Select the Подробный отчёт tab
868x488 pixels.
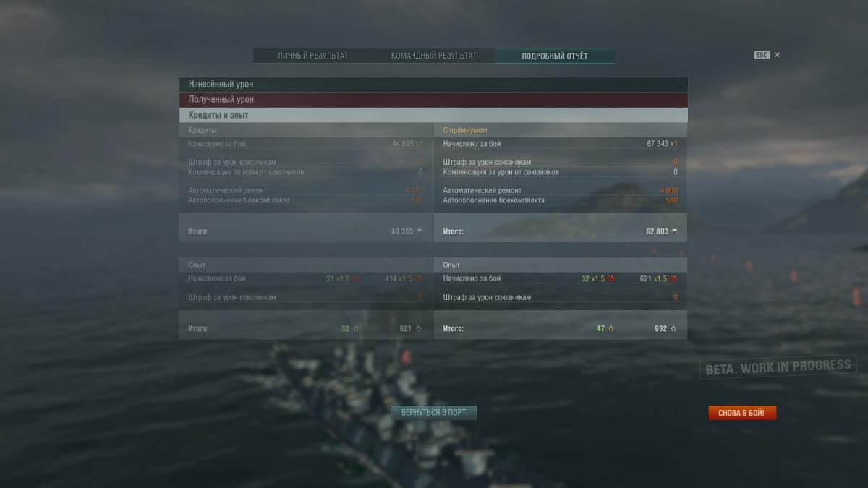[x=555, y=56]
